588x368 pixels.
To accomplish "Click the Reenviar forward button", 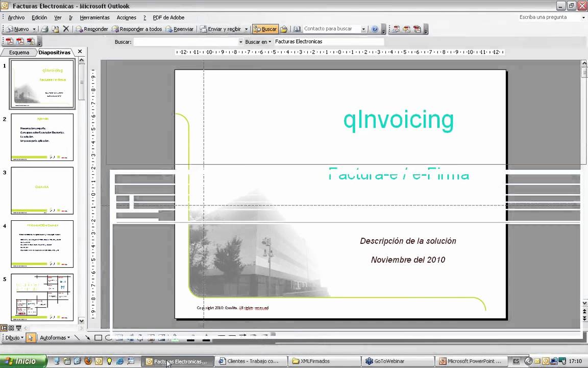I will point(180,29).
